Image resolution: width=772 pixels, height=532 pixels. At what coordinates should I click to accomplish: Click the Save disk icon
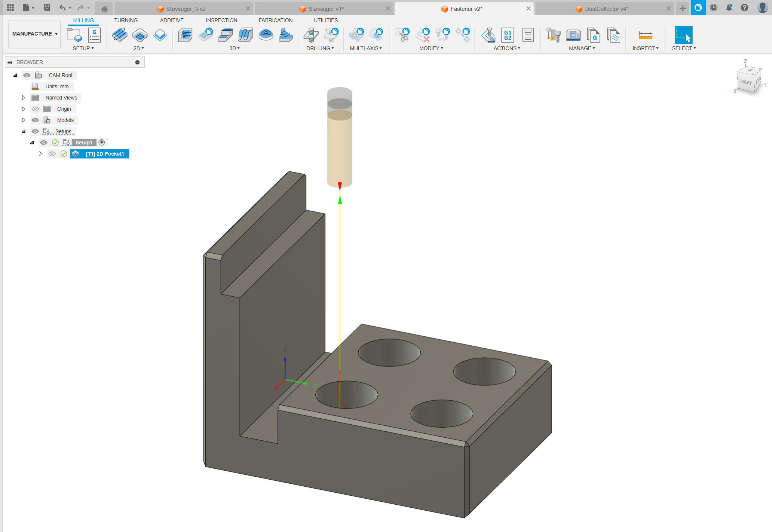coord(47,7)
